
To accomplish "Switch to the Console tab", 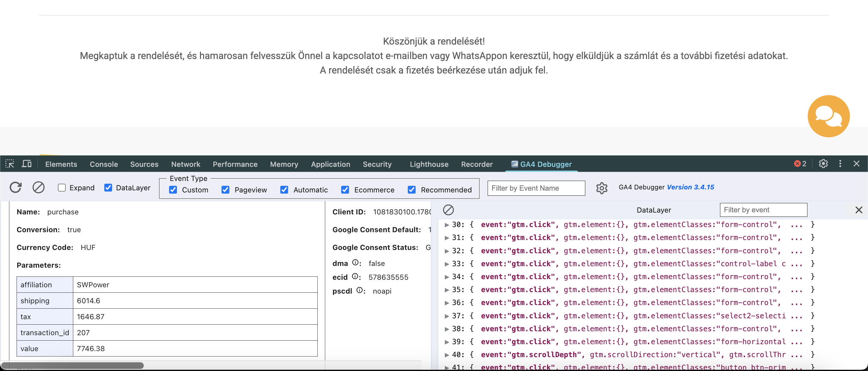I will click(x=104, y=164).
